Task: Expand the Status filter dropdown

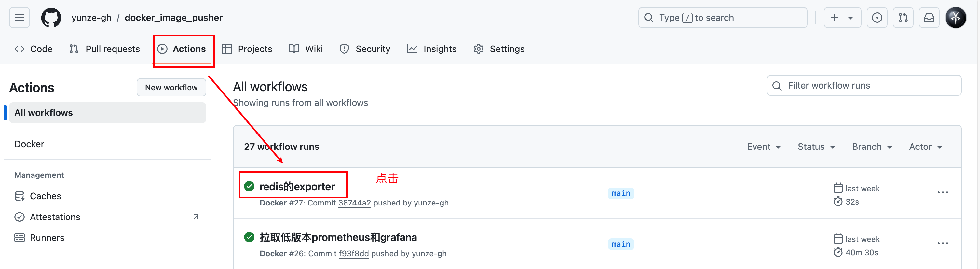Action: pyautogui.click(x=816, y=147)
